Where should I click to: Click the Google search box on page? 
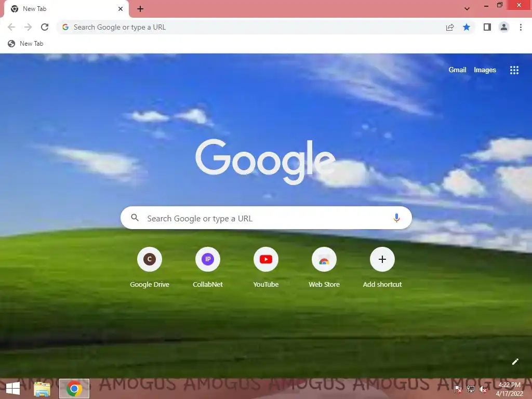coord(266,218)
